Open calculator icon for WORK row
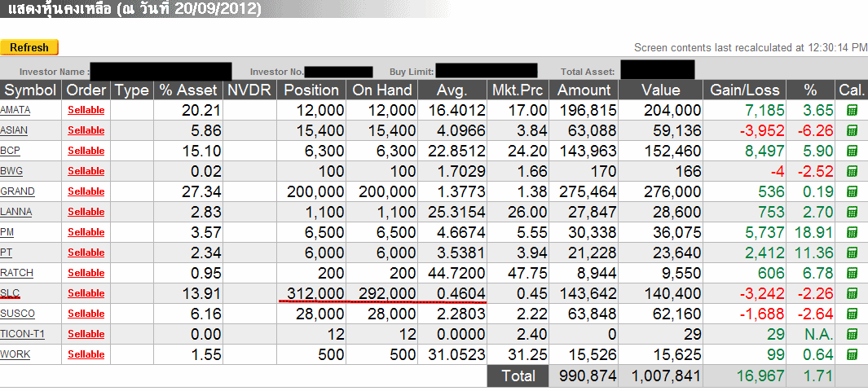The image size is (868, 391). coord(852,354)
